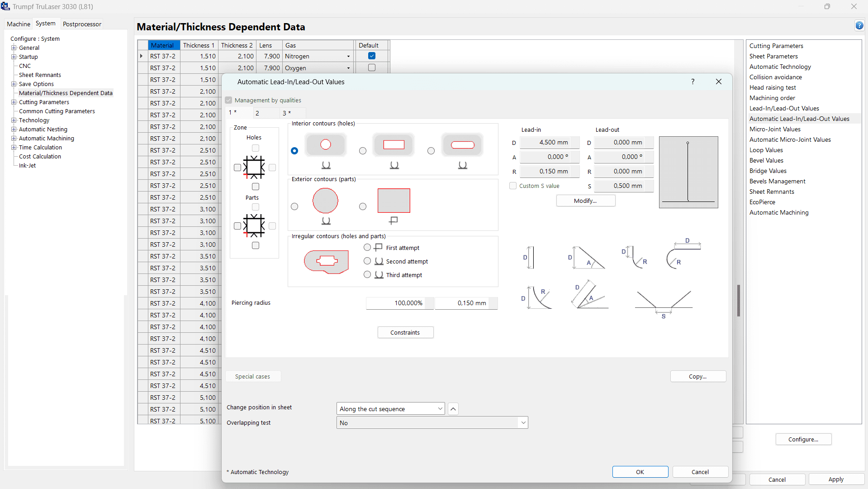Click the Modify button under Custom S value
Screen dimensions: 868x489
pyautogui.click(x=585, y=201)
